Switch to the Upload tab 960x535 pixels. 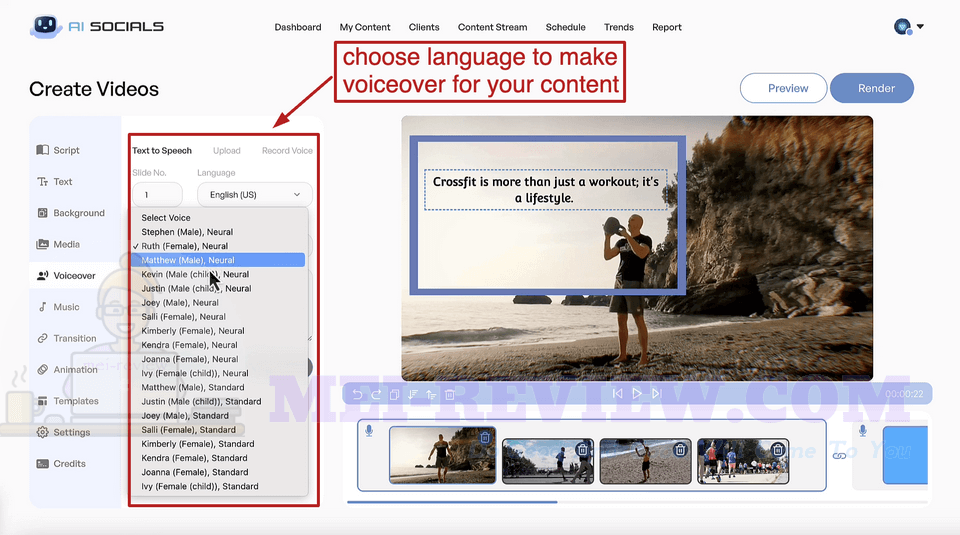[x=227, y=151]
